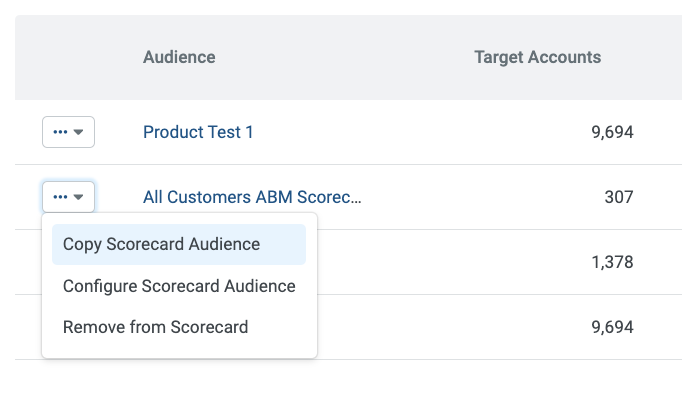Click the 9,694 value in the bottom row

coord(612,327)
